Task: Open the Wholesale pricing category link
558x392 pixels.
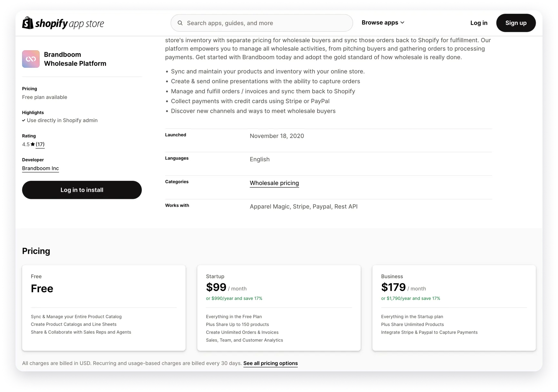Action: (x=274, y=183)
